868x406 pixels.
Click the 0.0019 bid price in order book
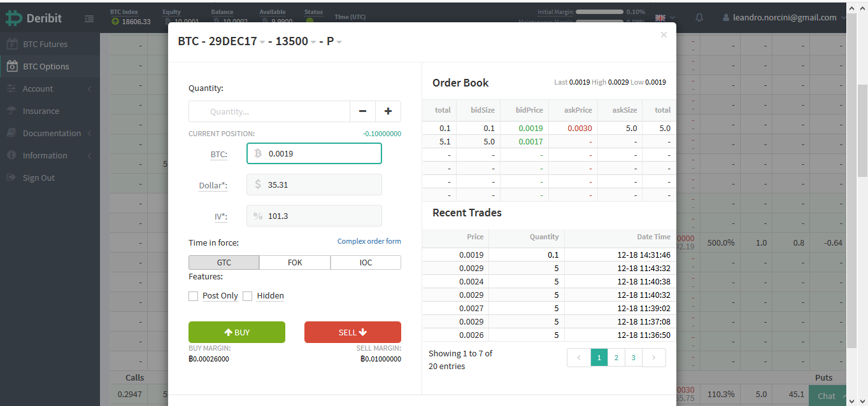[530, 128]
